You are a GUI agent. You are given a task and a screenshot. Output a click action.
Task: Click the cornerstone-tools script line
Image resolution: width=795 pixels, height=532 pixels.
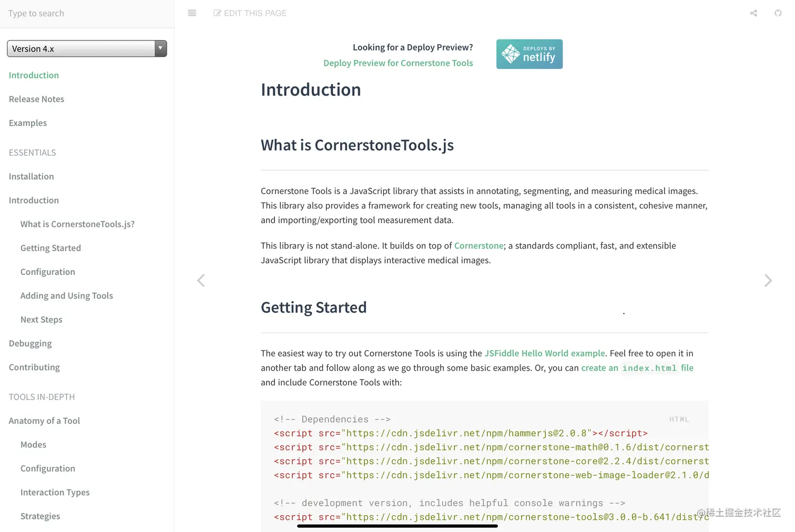(491, 517)
